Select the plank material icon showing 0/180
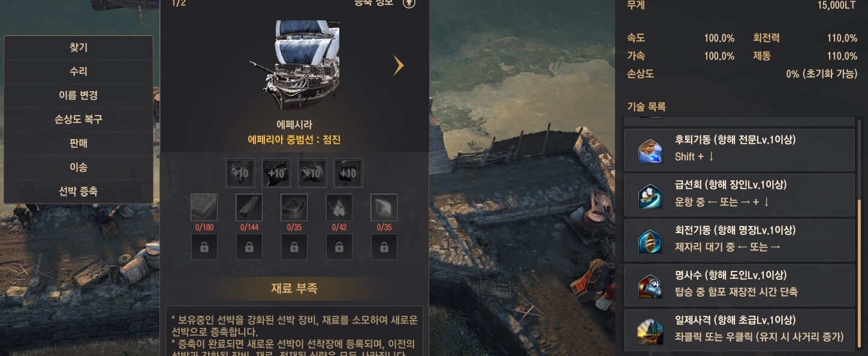Image resolution: width=868 pixels, height=356 pixels. [x=204, y=207]
